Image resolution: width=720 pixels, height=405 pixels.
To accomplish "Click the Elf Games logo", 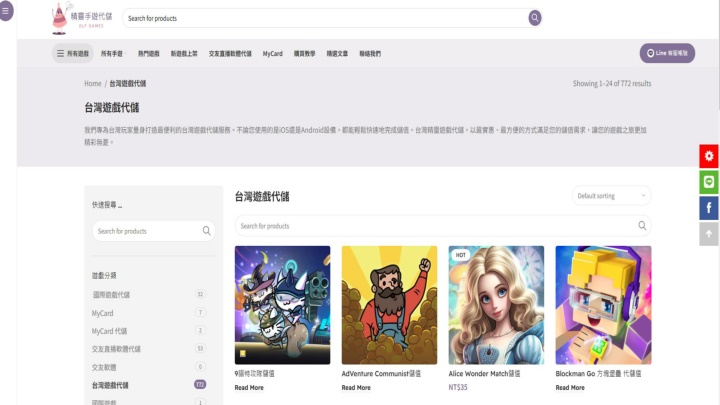I will click(x=82, y=18).
